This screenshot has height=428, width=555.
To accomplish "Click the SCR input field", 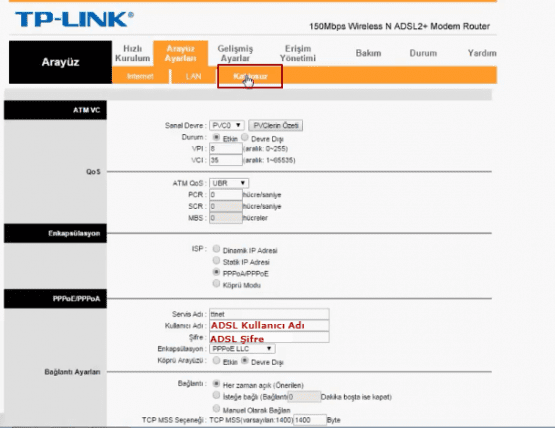I will coord(226,206).
